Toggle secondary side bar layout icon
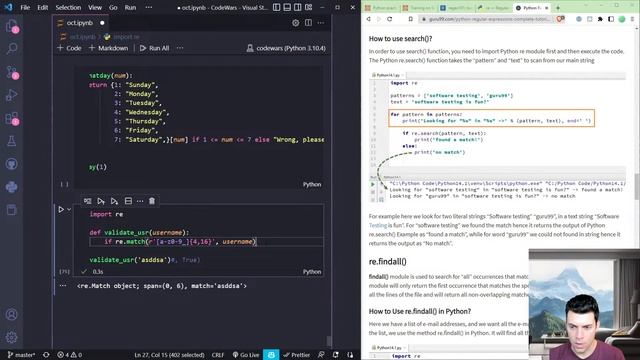The width and height of the screenshot is (640, 360). pos(298,7)
